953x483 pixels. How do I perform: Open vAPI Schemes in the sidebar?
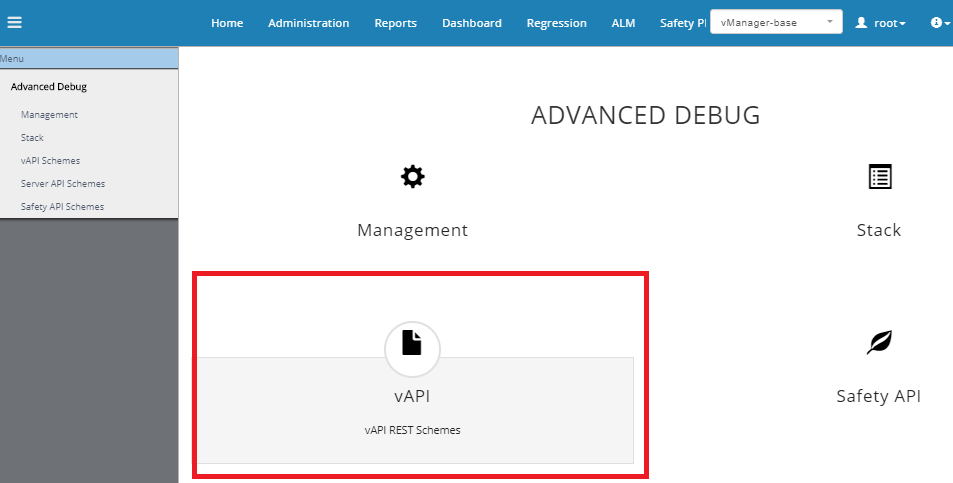[x=50, y=161]
